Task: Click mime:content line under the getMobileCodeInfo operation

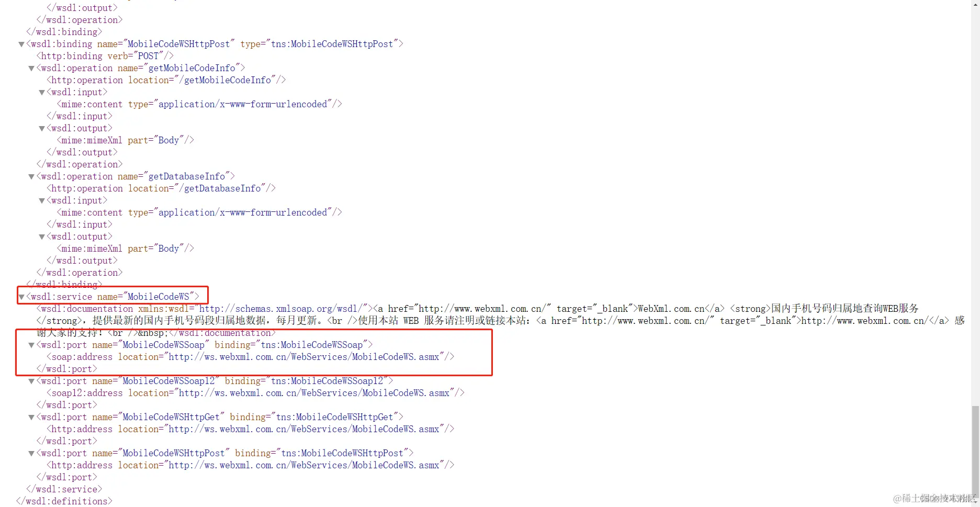Action: (x=199, y=104)
